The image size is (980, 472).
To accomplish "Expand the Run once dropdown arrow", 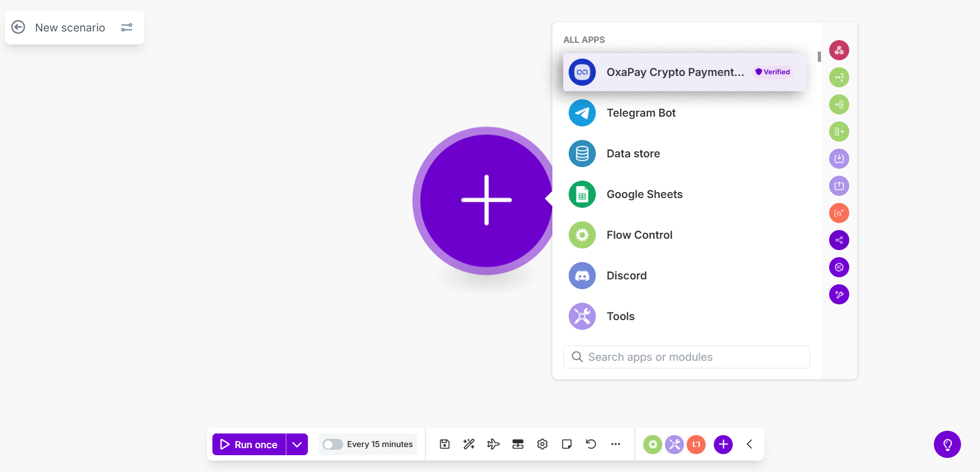I will [x=297, y=444].
